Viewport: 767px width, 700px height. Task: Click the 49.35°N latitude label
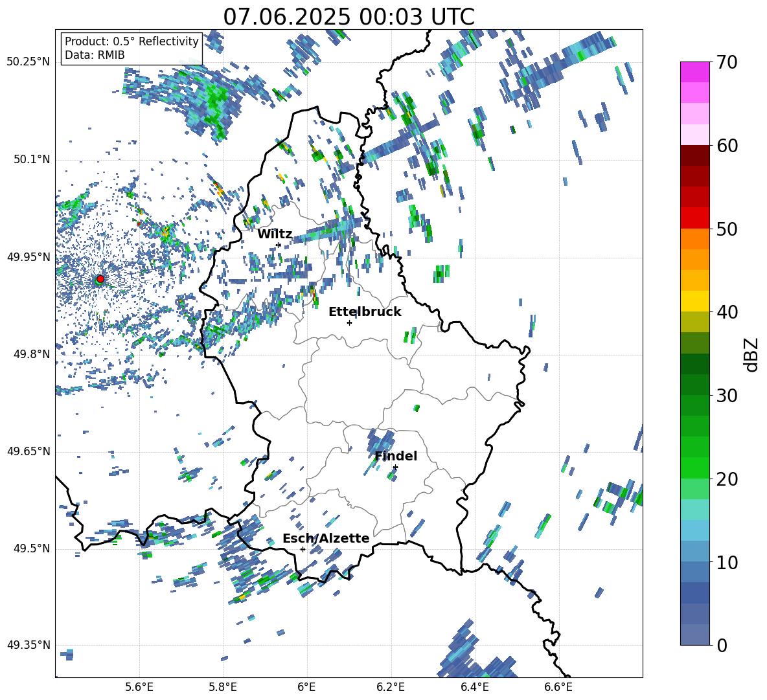[x=29, y=645]
